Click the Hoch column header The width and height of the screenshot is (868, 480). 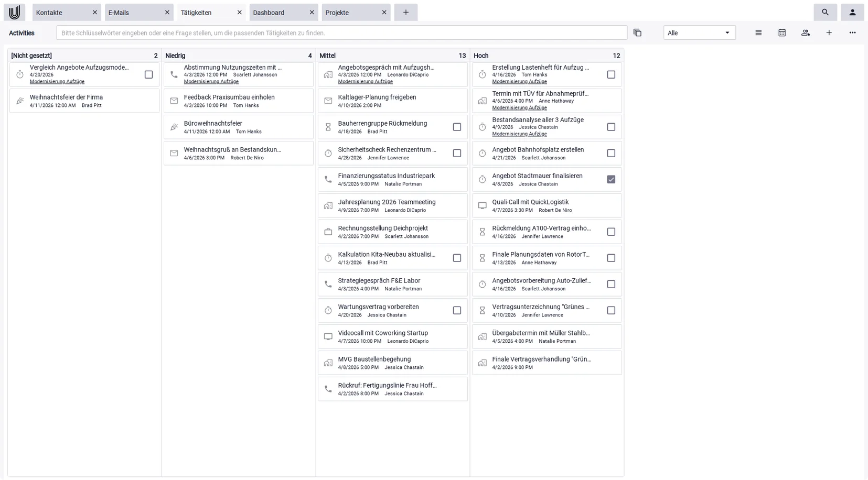pyautogui.click(x=547, y=56)
